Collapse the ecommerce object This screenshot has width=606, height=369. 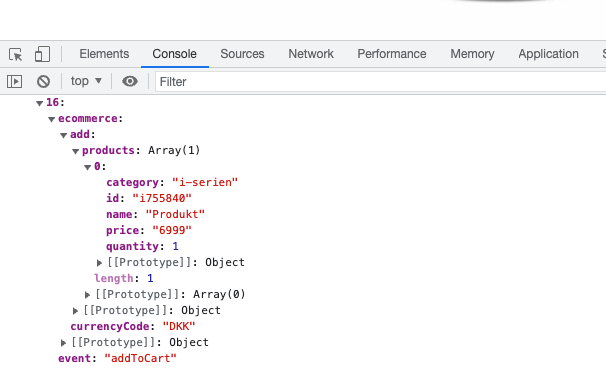[x=51, y=119]
